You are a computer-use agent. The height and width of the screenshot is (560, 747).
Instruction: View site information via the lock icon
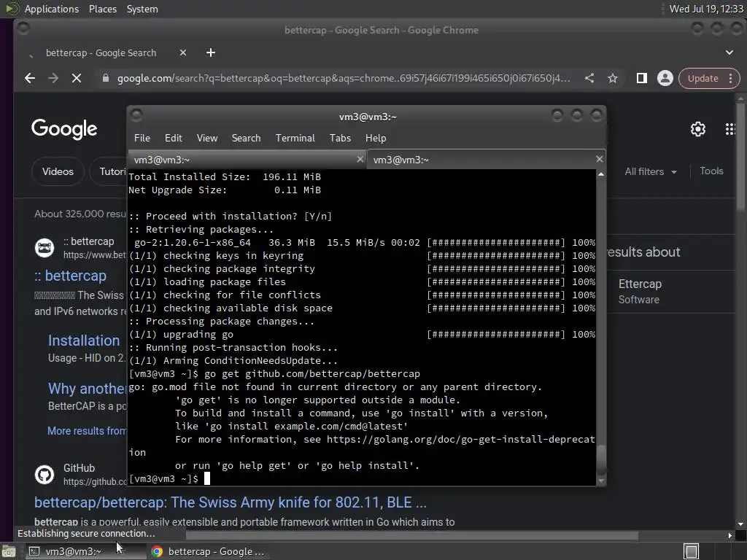click(106, 78)
